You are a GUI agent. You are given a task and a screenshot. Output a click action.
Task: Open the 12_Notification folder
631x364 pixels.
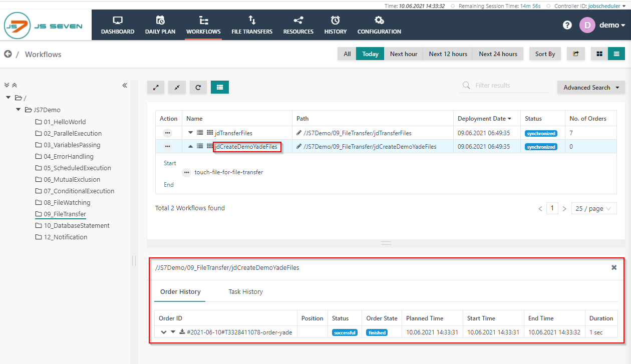(61, 237)
